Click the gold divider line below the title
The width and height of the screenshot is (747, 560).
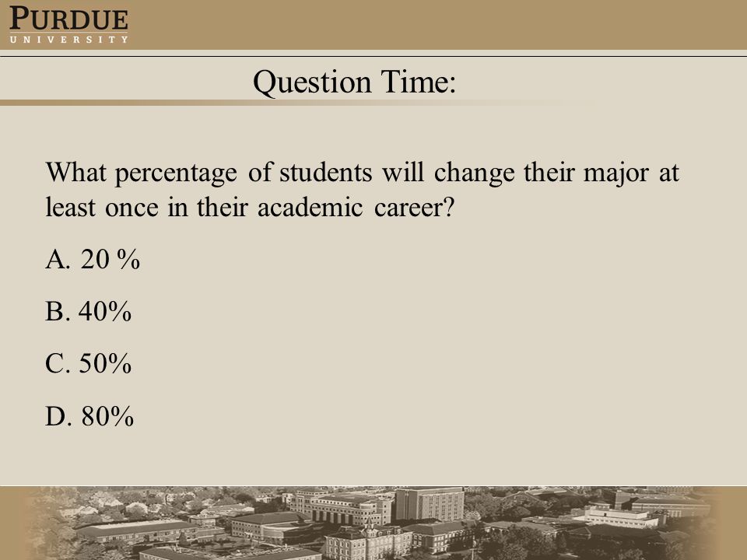pos(286,103)
